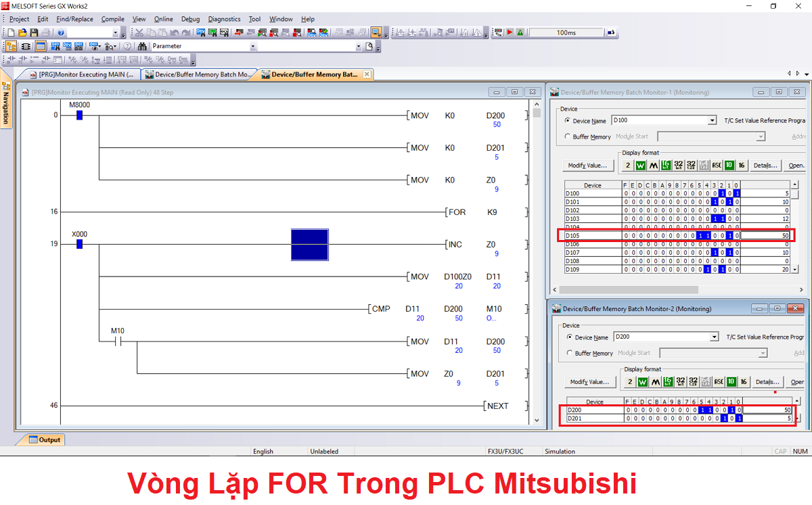Close the active Device/Buffer Memory tab
812x505 pixels.
(367, 74)
